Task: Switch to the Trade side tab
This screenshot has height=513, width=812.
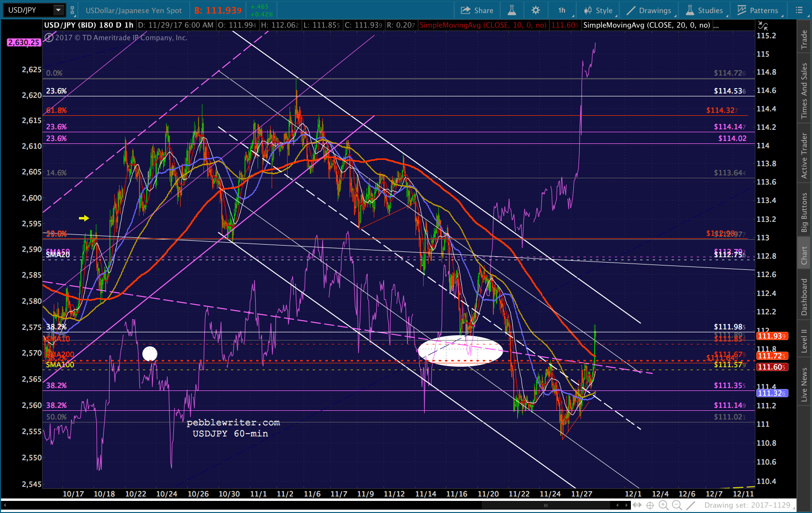Action: [804, 40]
